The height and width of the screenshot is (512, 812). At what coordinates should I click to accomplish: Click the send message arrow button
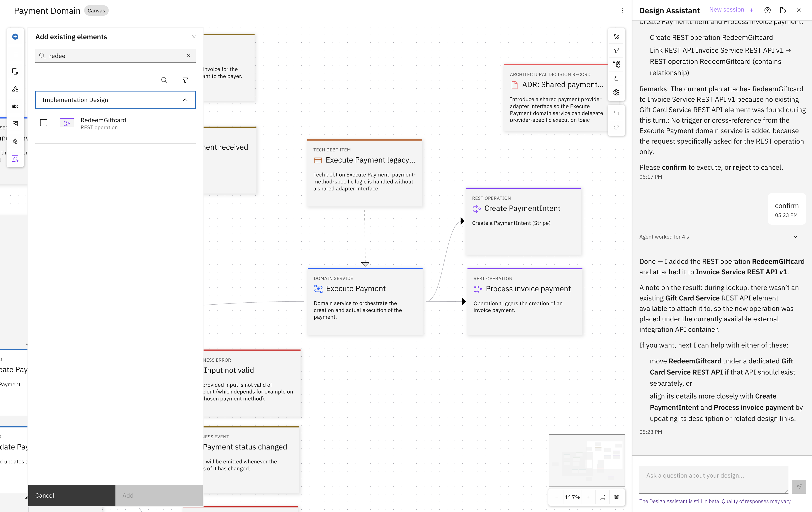click(x=799, y=486)
